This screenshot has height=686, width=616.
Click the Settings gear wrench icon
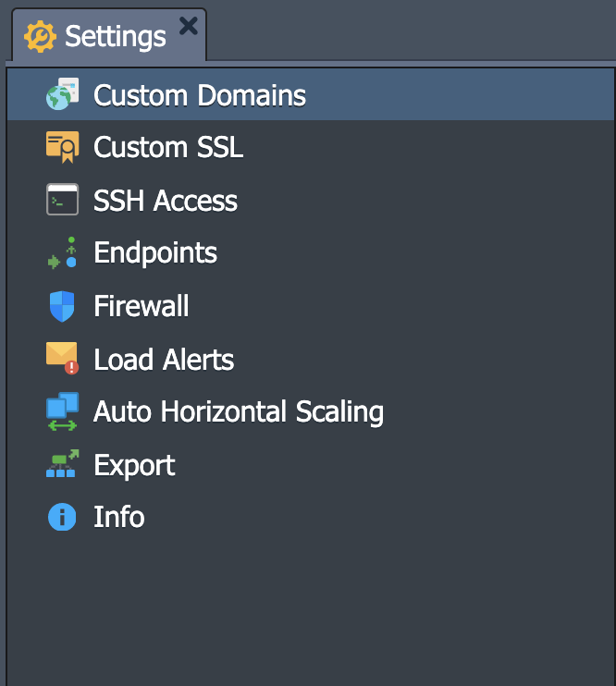pos(41,37)
